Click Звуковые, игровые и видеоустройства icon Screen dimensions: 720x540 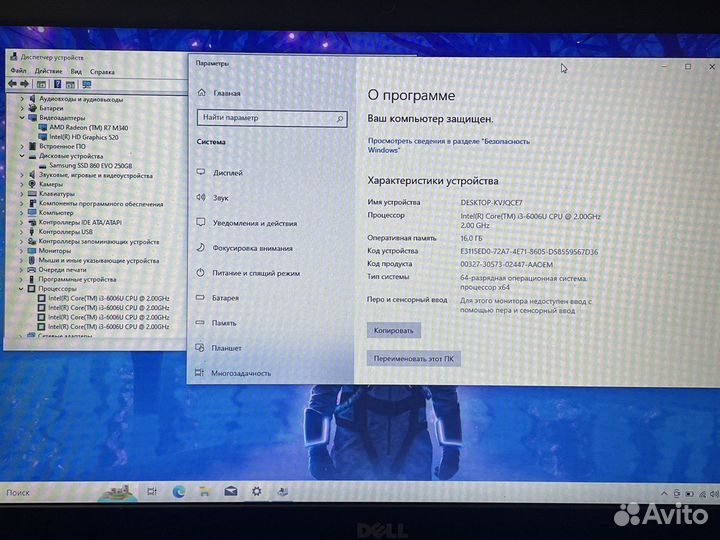pos(32,175)
